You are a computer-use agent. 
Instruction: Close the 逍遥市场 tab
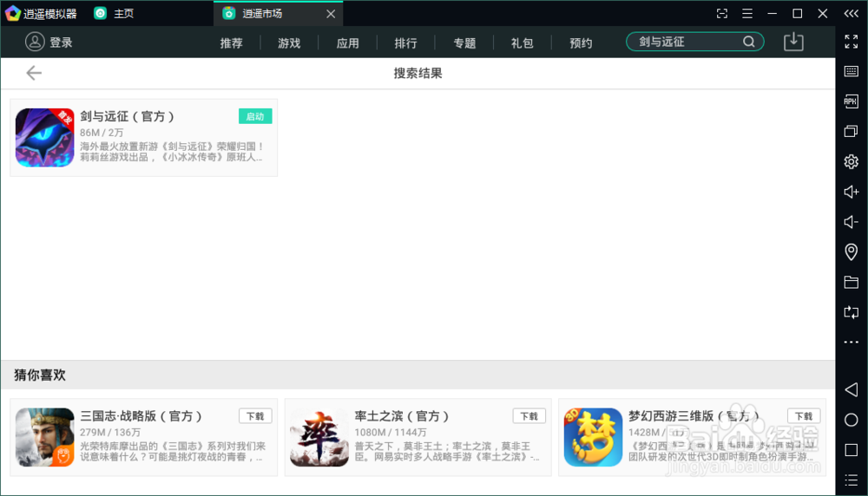click(331, 14)
